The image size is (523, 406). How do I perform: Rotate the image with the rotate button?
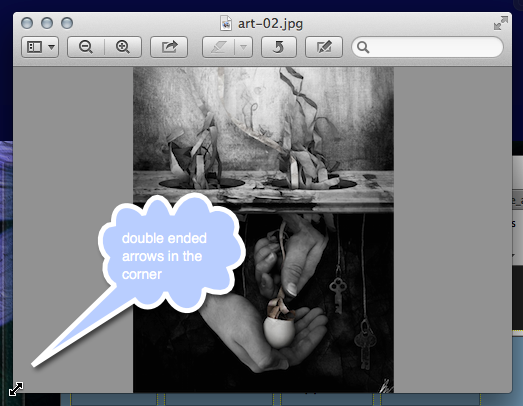point(279,47)
